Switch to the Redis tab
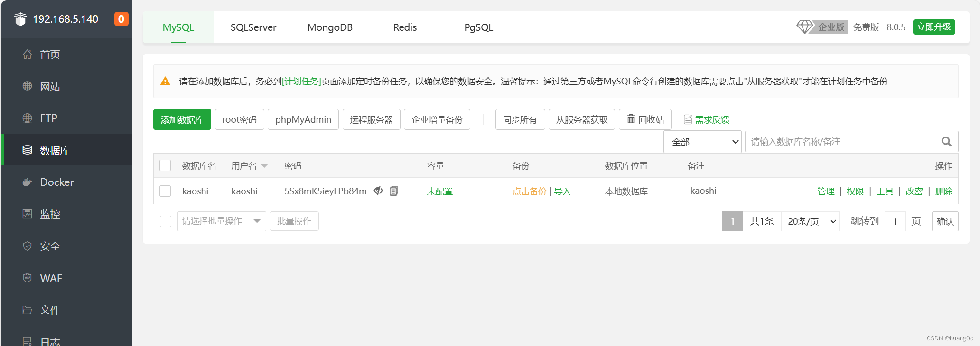 (405, 27)
